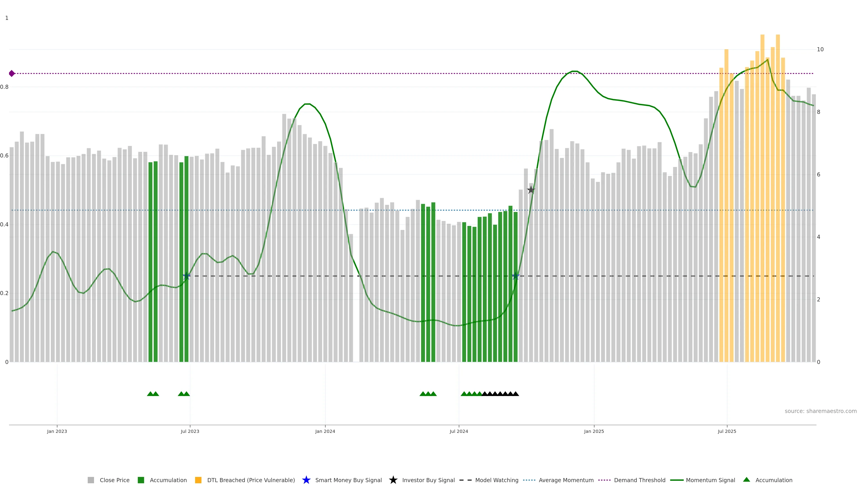Click the blue star marker at Jul 2023
This screenshot has width=868, height=488.
coord(186,276)
